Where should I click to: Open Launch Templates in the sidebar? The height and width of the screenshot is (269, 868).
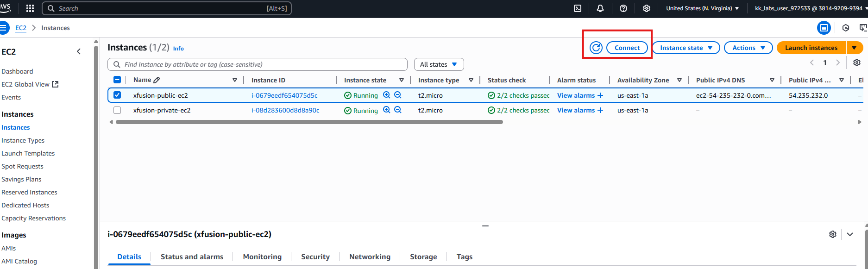[28, 153]
